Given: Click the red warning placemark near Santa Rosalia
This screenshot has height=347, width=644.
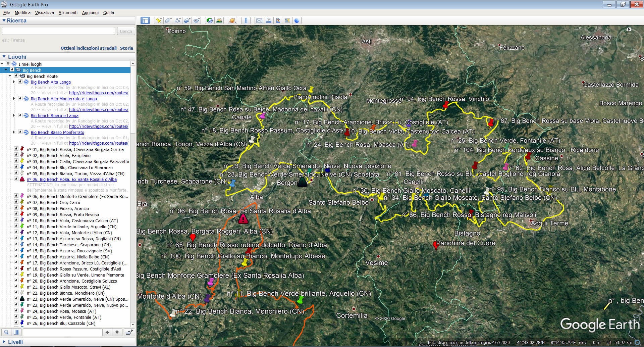Looking at the screenshot, I should coord(243,219).
